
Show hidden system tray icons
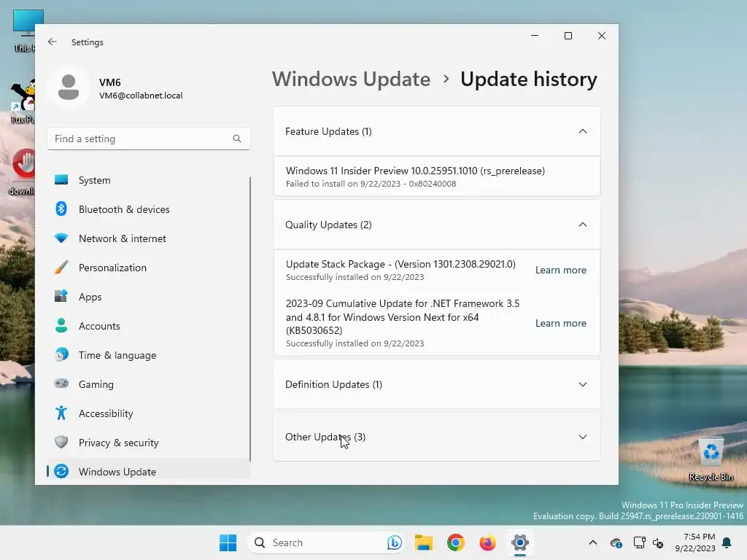[592, 542]
